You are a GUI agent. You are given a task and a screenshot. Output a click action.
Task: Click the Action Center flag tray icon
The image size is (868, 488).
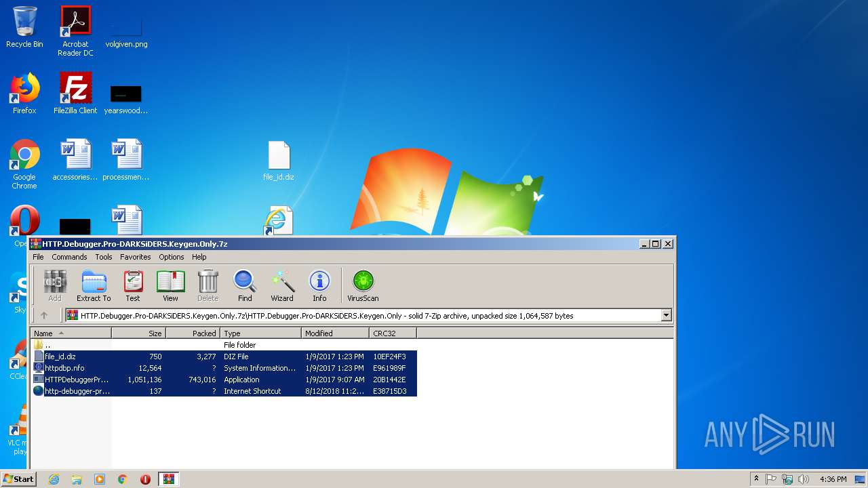pyautogui.click(x=771, y=479)
